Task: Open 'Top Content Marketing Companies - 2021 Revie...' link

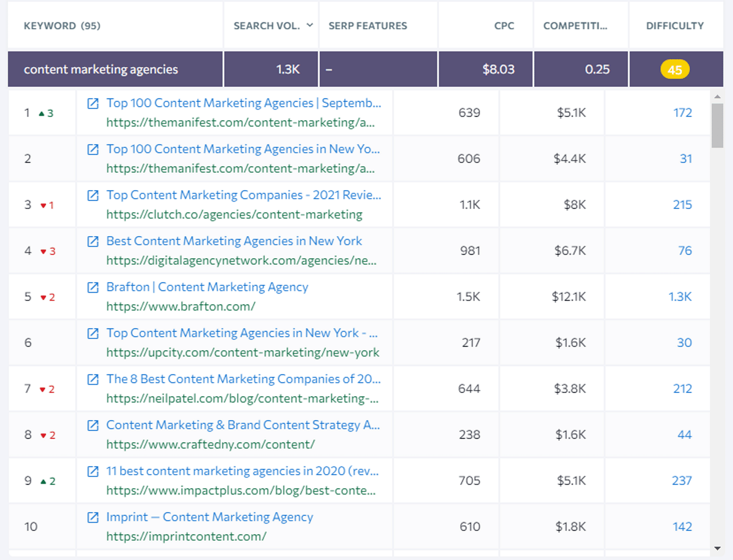Action: click(x=244, y=195)
